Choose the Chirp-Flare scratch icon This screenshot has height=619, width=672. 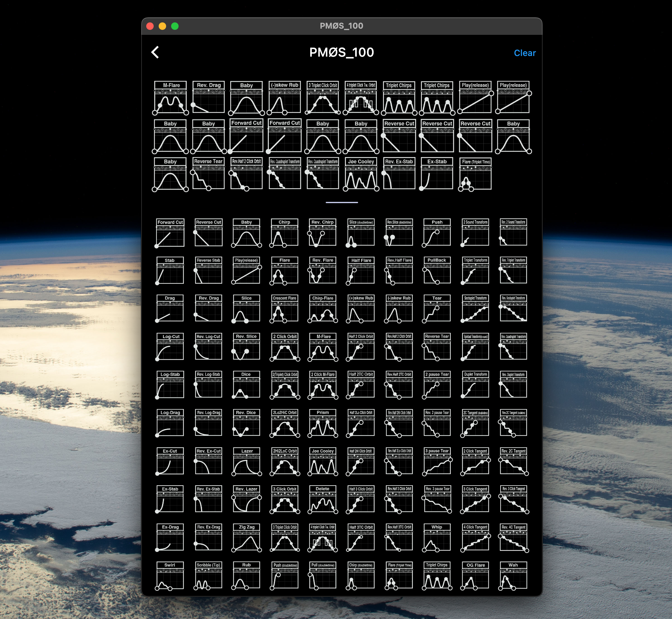coord(322,309)
